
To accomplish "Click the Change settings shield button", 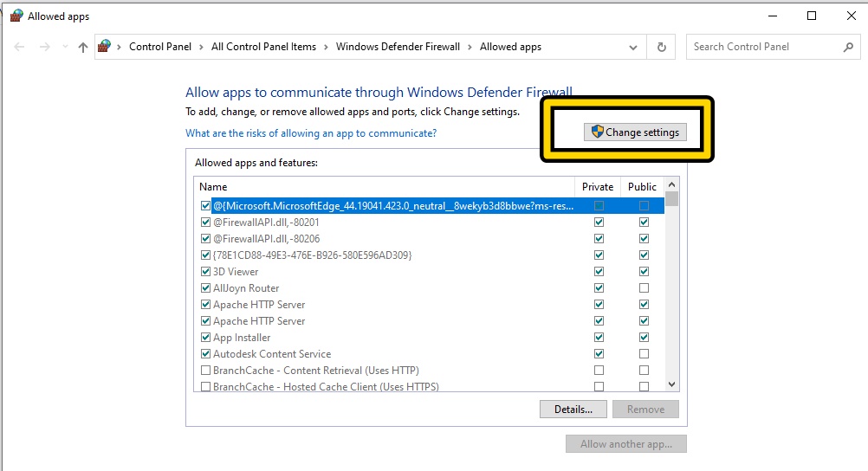I will pyautogui.click(x=635, y=132).
